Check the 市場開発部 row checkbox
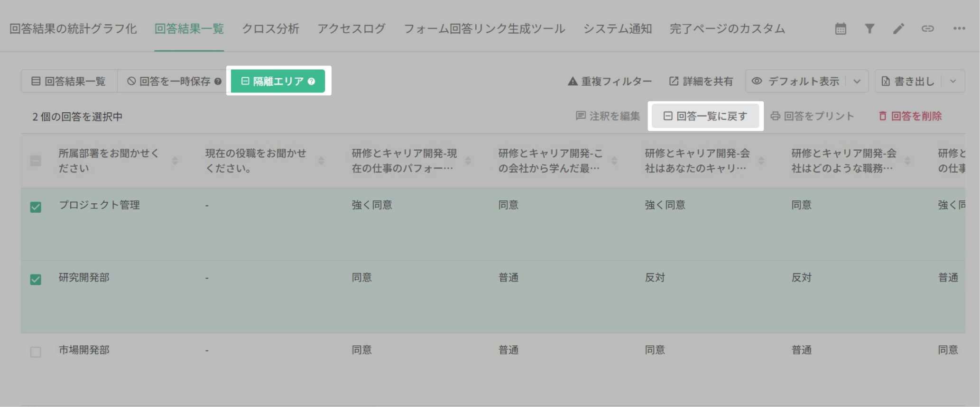Screen dimensions: 980x407 (x=36, y=352)
